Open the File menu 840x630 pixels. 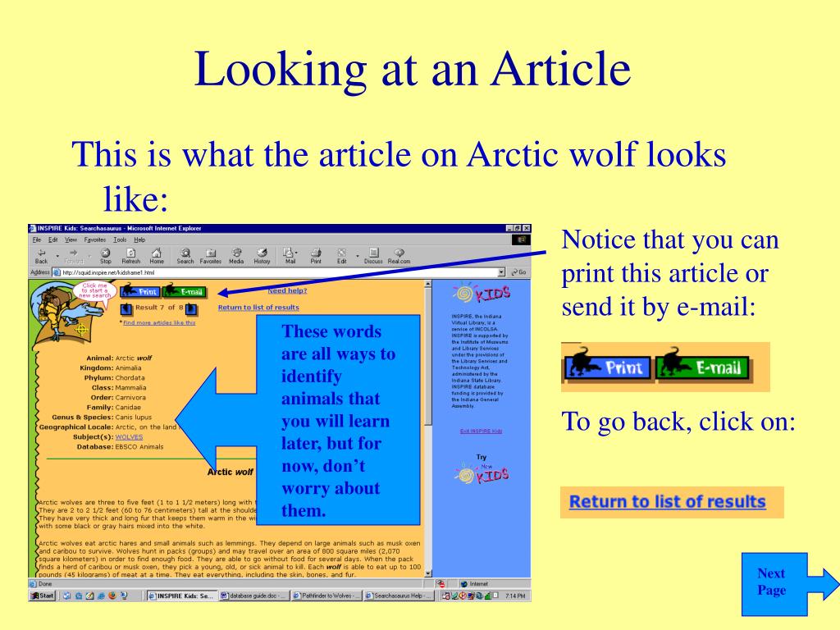click(x=36, y=240)
